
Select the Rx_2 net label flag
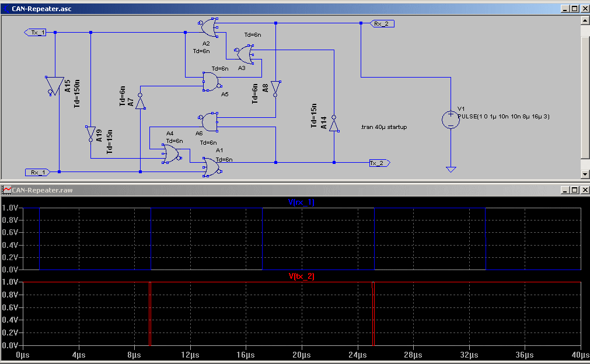(382, 24)
